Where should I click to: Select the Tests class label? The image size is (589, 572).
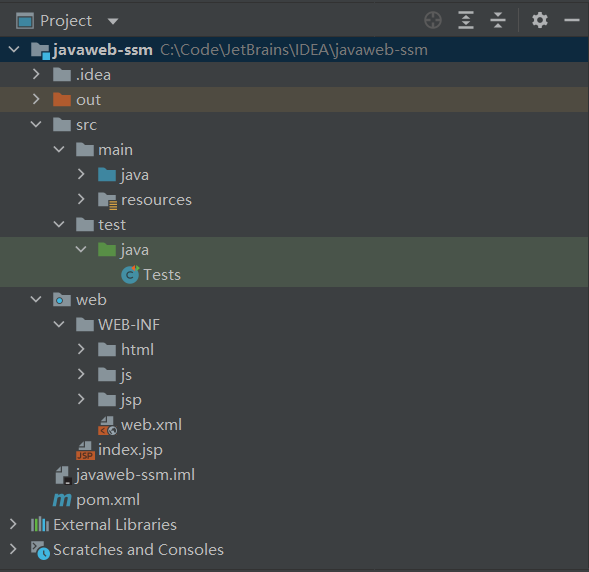[x=162, y=275]
